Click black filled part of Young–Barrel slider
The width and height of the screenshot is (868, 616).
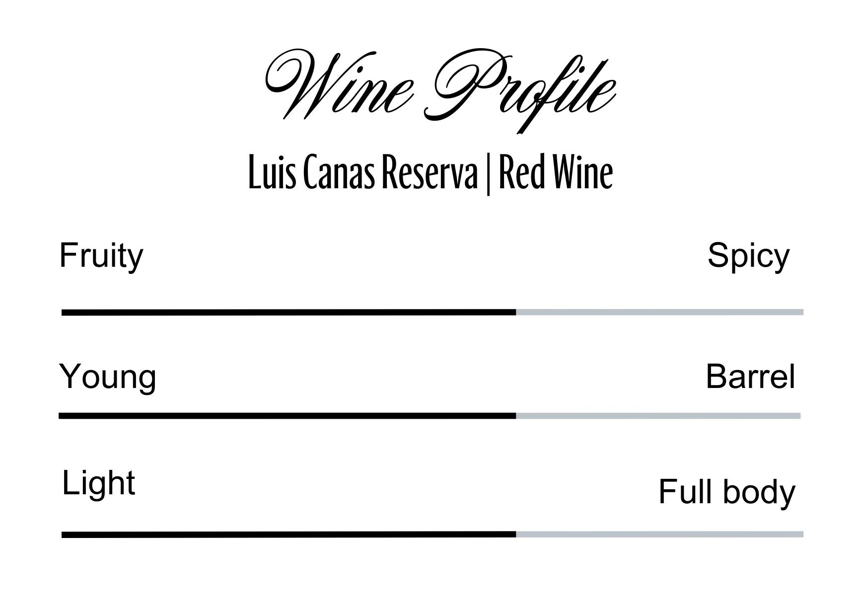tap(287, 416)
